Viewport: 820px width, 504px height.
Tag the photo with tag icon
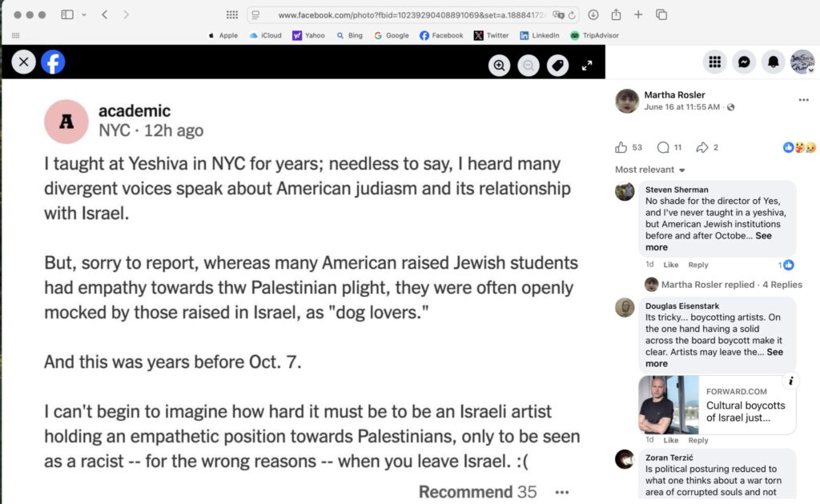coord(557,66)
